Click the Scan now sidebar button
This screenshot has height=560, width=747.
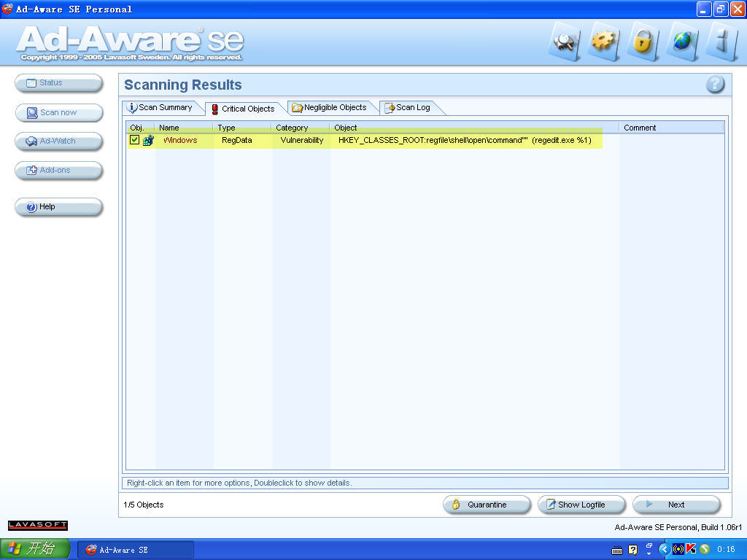pyautogui.click(x=58, y=113)
